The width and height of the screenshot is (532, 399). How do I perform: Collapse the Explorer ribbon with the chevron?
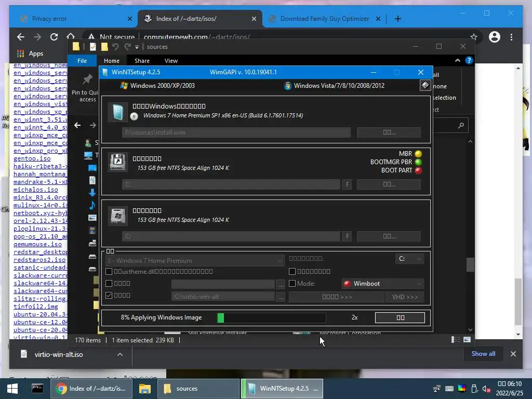pyautogui.click(x=457, y=60)
